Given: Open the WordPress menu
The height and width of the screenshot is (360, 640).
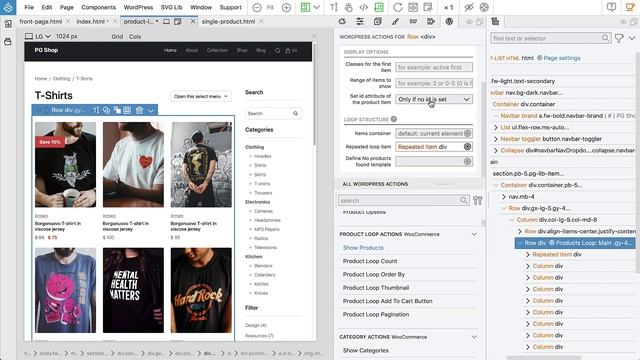Looking at the screenshot, I should (x=138, y=7).
